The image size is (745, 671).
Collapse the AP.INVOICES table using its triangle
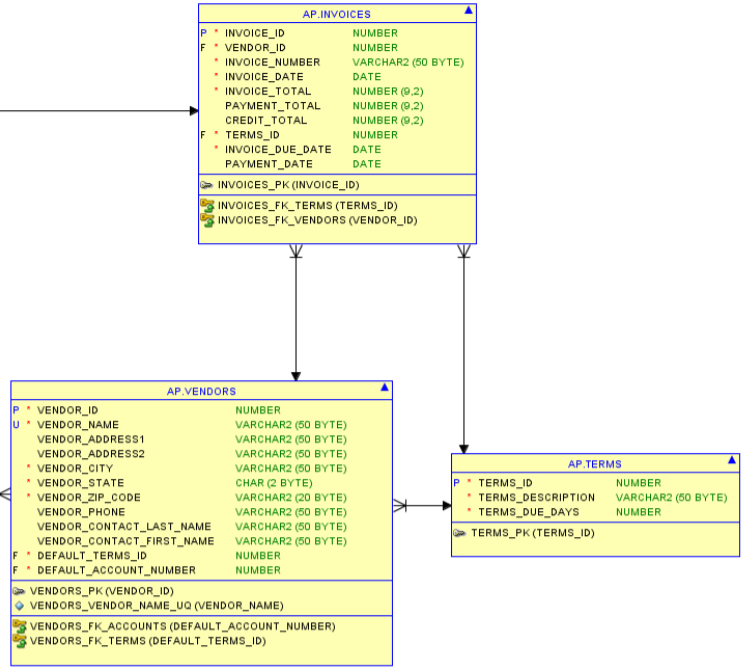coord(468,11)
